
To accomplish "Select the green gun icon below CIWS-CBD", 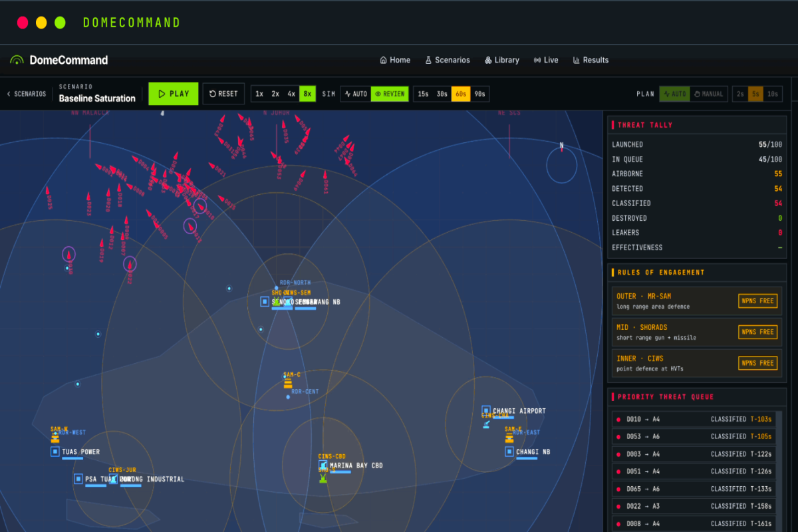I will [x=323, y=477].
